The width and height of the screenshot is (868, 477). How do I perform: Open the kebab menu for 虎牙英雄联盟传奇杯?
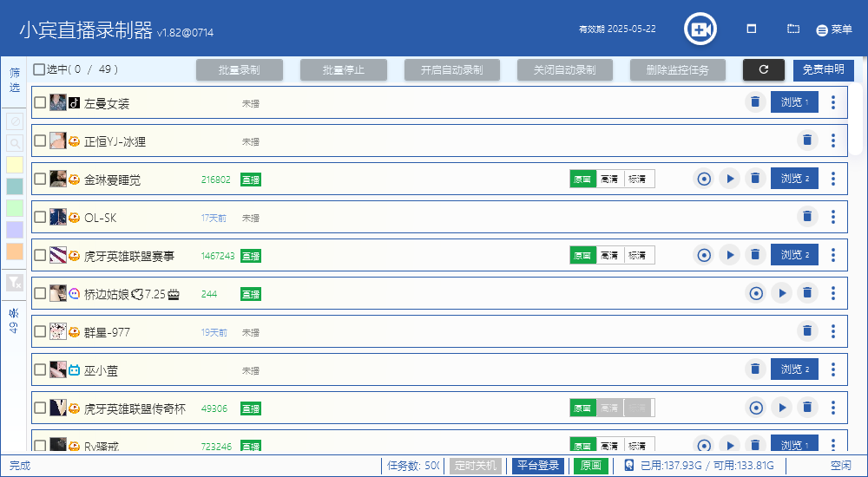click(x=833, y=408)
